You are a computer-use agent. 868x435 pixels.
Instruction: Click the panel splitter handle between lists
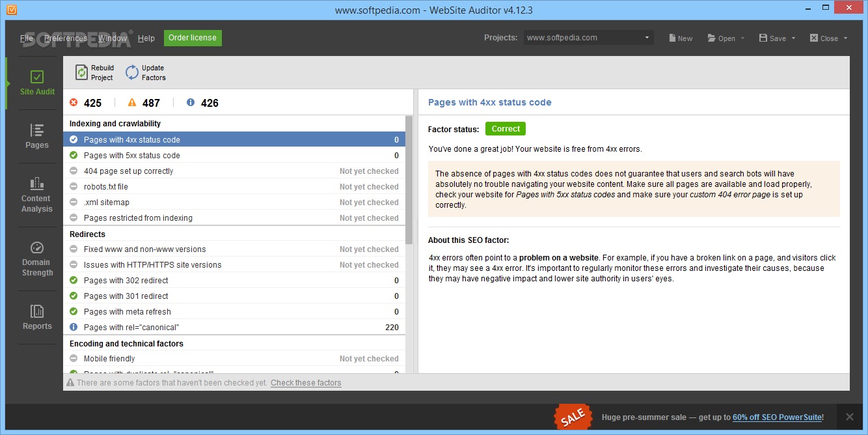tap(415, 231)
